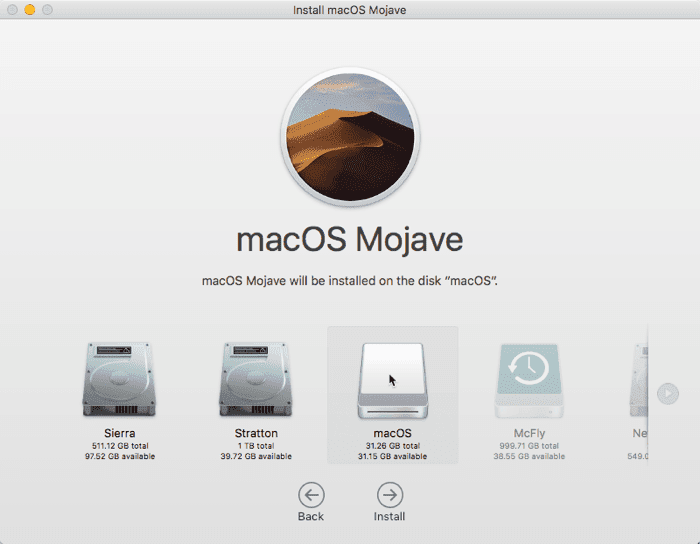
Task: Click the McFly disk name label
Action: (529, 433)
